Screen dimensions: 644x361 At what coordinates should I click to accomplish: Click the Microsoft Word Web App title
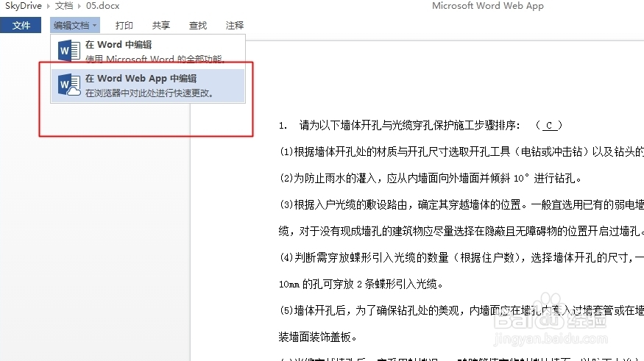(x=488, y=6)
